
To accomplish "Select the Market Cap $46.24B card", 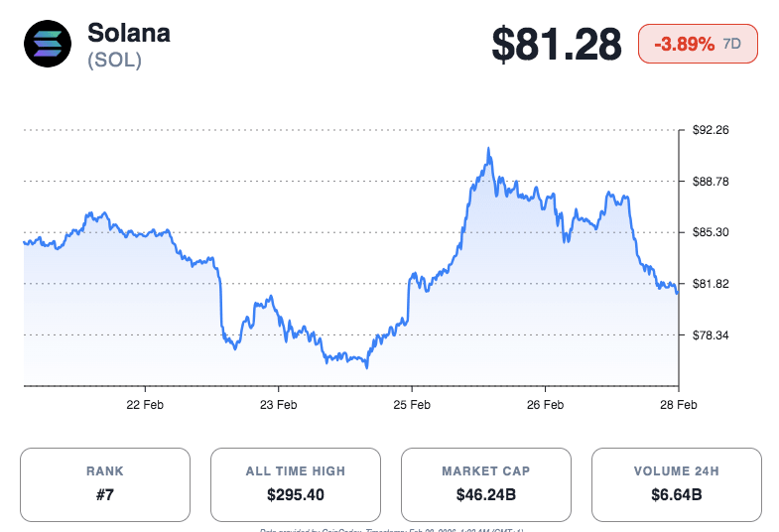I will coord(485,484).
